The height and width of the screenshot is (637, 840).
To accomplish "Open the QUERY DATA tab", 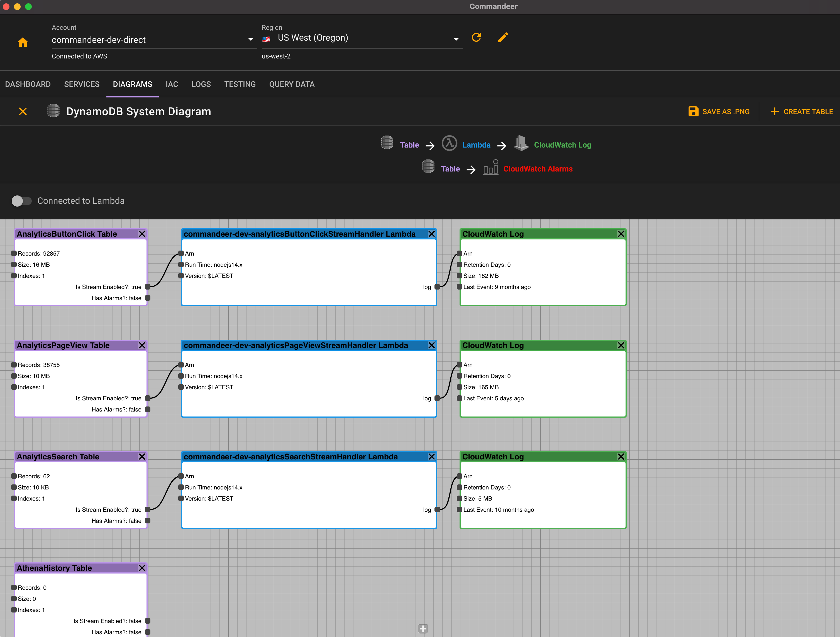I will coord(292,84).
